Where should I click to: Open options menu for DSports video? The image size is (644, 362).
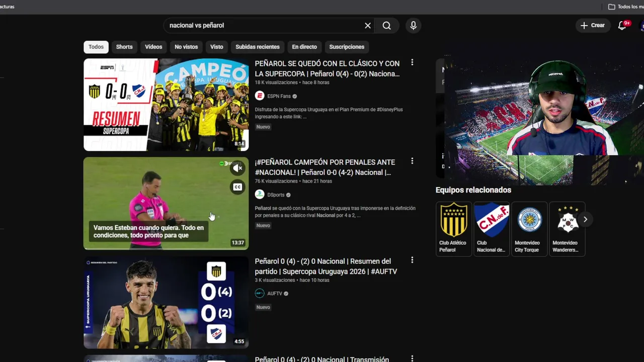(412, 161)
